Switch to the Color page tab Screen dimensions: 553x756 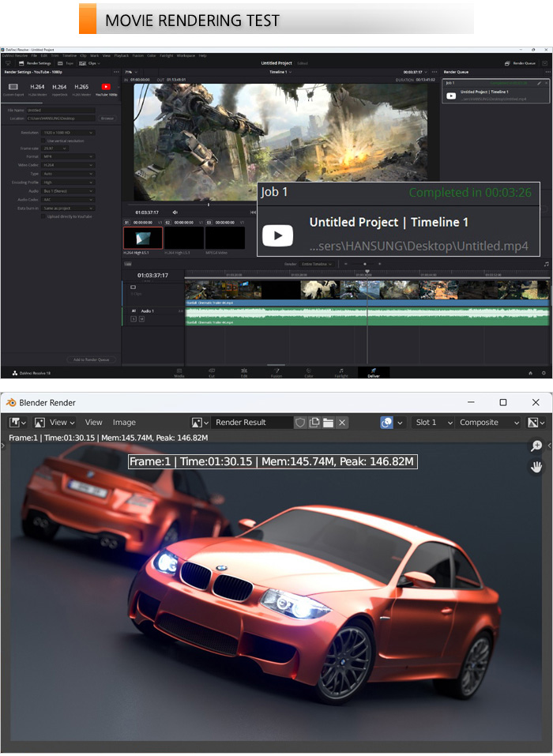(x=309, y=373)
